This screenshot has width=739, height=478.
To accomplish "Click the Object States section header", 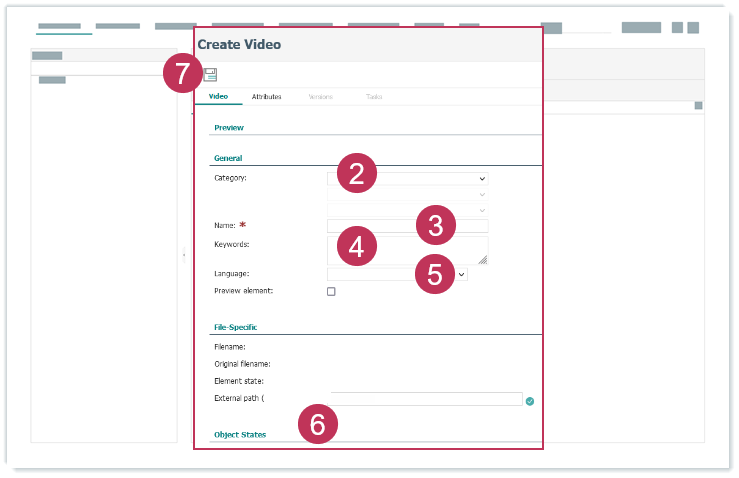I will click(x=240, y=435).
